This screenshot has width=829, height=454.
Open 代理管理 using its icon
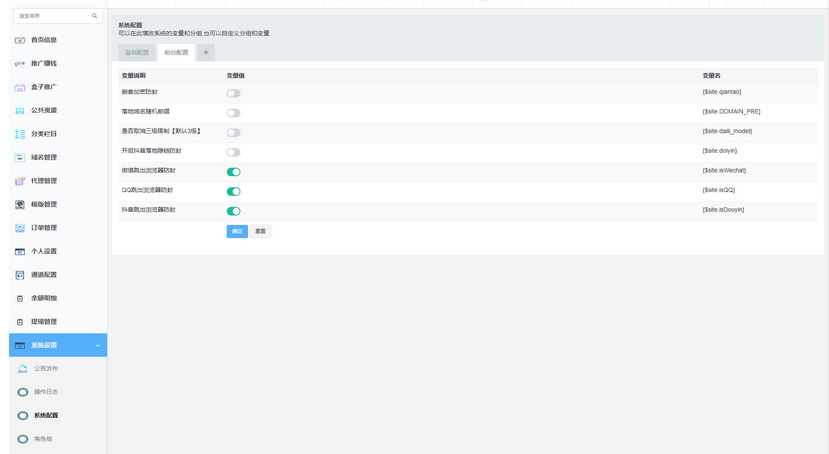point(20,181)
